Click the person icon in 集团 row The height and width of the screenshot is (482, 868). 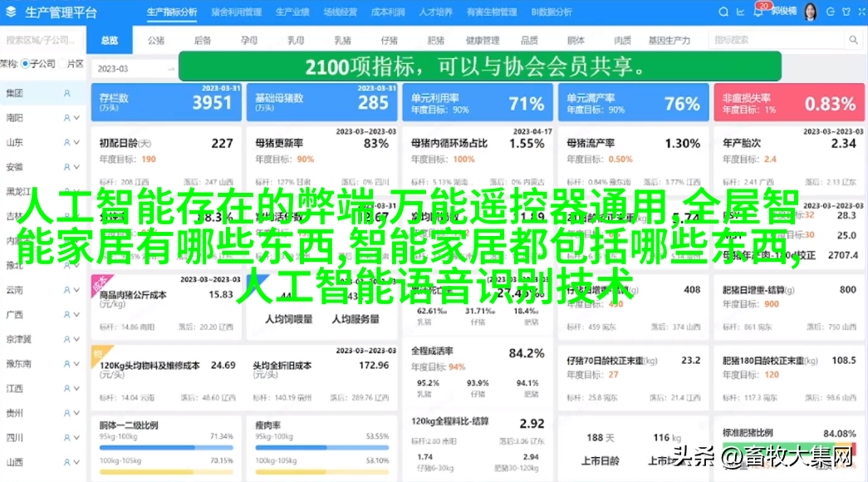(x=67, y=94)
